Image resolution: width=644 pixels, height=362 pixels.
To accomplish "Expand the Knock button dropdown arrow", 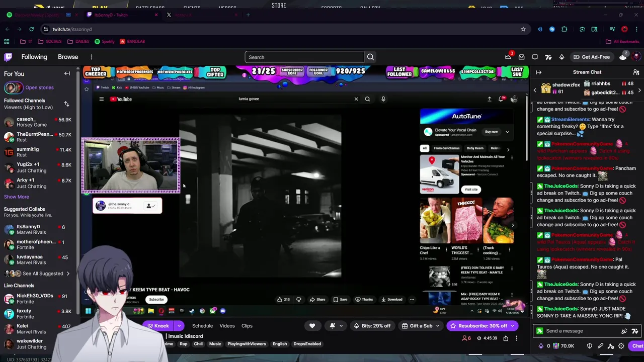I will coord(179,326).
